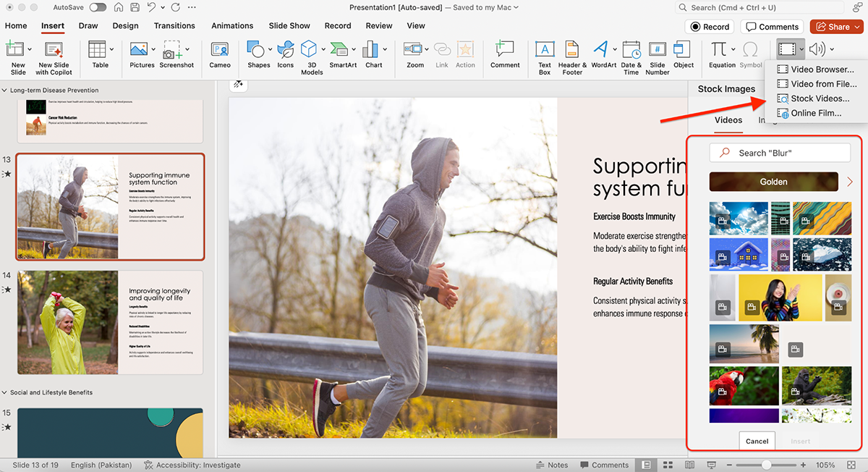The image size is (868, 472).
Task: Switch to Normal view in status bar
Action: (x=646, y=465)
